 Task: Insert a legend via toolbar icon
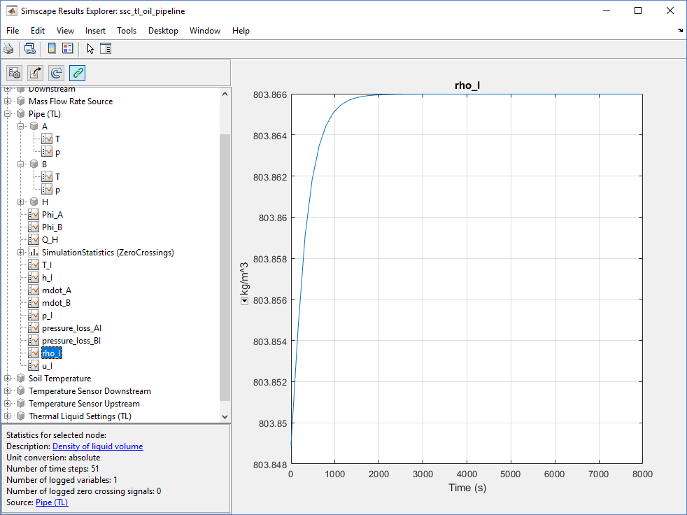point(67,49)
